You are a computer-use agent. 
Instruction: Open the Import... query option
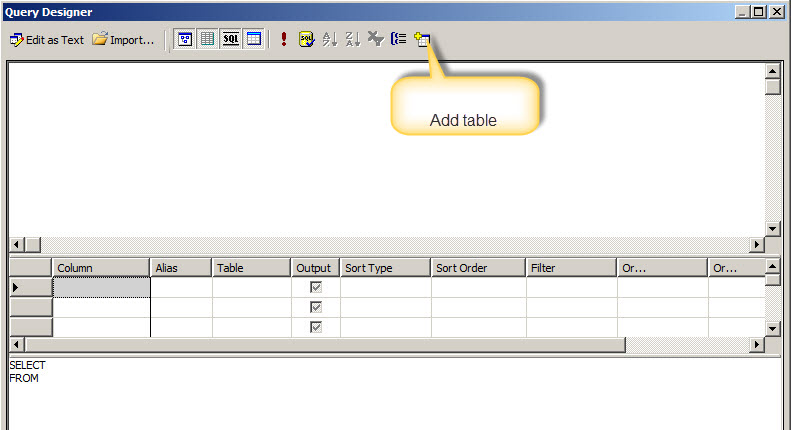pos(123,39)
